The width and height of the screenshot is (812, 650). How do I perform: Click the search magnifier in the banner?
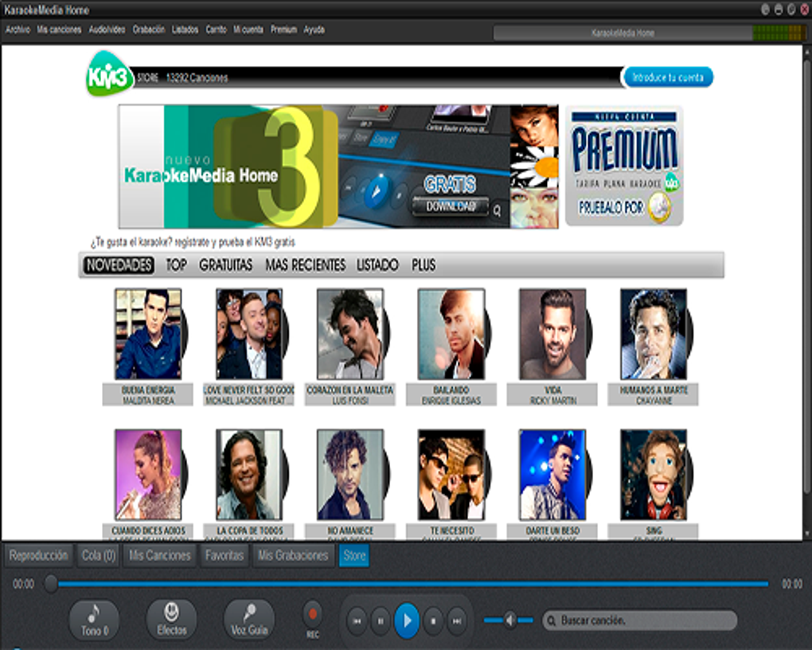coord(497,210)
